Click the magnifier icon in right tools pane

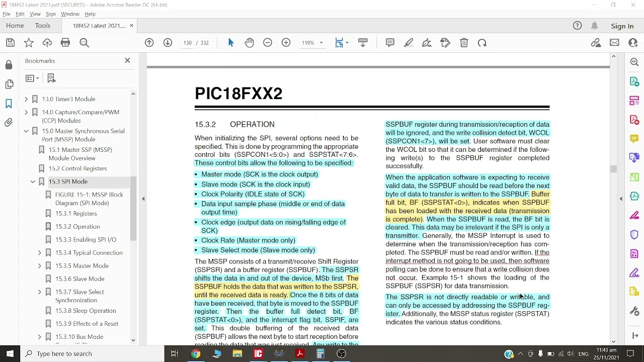(x=634, y=62)
